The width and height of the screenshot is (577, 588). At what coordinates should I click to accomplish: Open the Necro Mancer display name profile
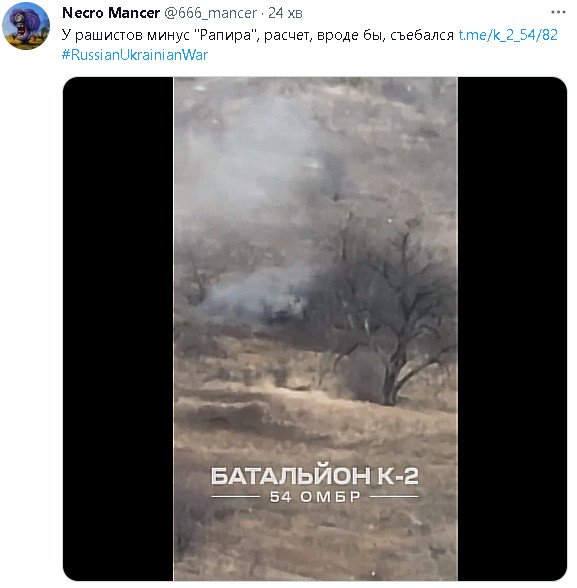click(111, 13)
